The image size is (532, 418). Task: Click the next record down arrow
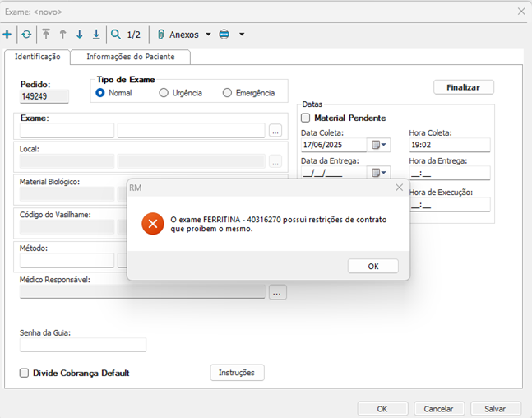[x=80, y=35]
